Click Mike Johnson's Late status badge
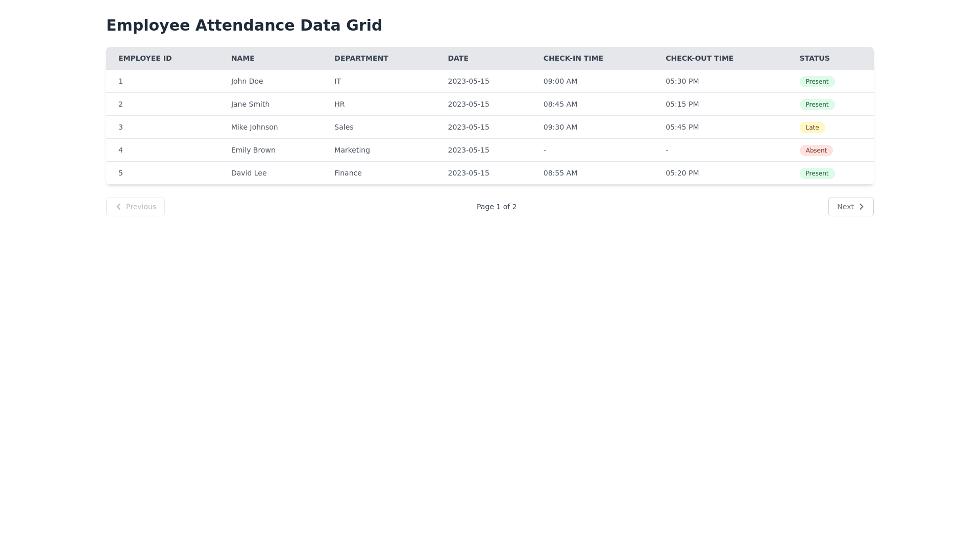Viewport: 980px width, 551px height. pos(812,128)
